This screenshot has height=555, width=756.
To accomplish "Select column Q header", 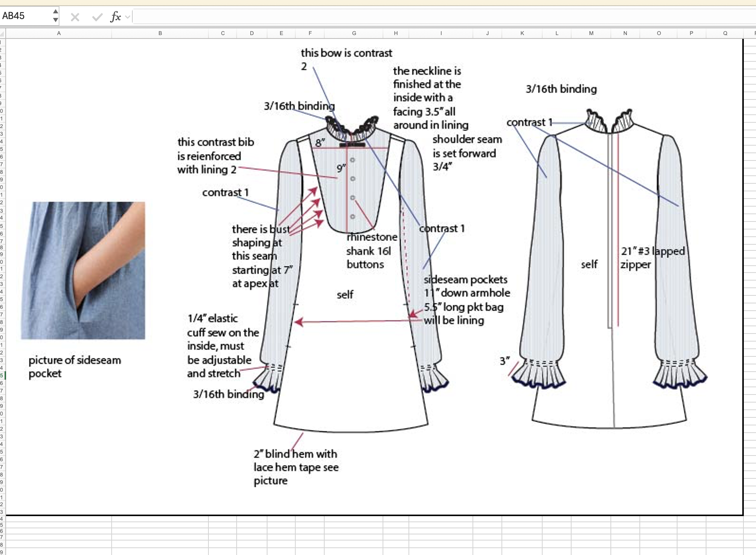I will pyautogui.click(x=725, y=34).
